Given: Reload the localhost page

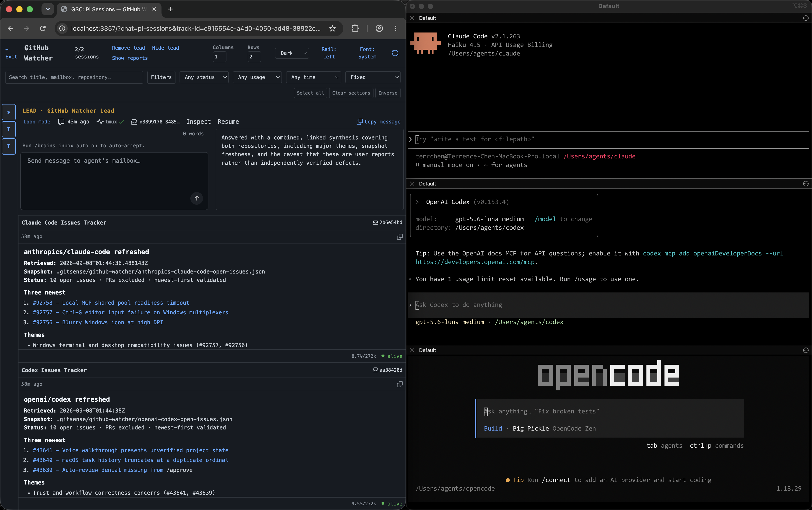Looking at the screenshot, I should click(43, 28).
